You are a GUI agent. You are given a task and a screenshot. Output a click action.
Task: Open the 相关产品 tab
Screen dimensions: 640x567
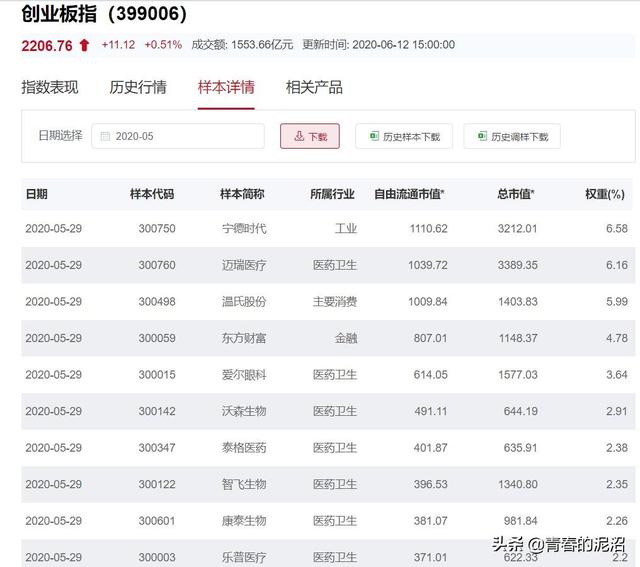pyautogui.click(x=314, y=87)
